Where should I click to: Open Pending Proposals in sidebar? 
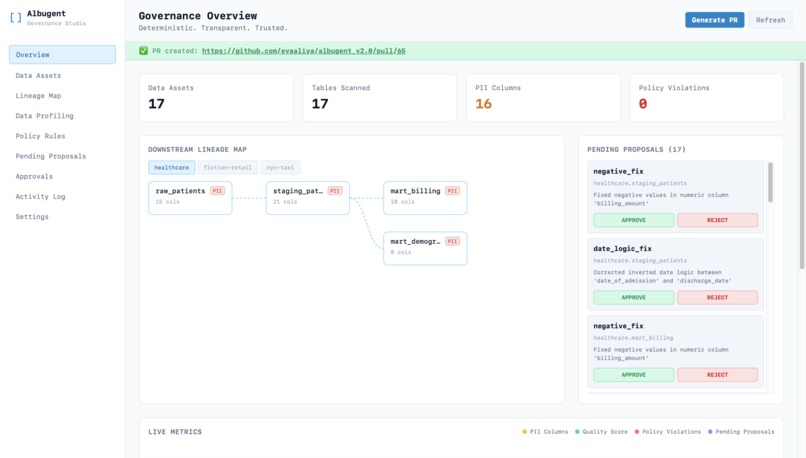click(50, 156)
